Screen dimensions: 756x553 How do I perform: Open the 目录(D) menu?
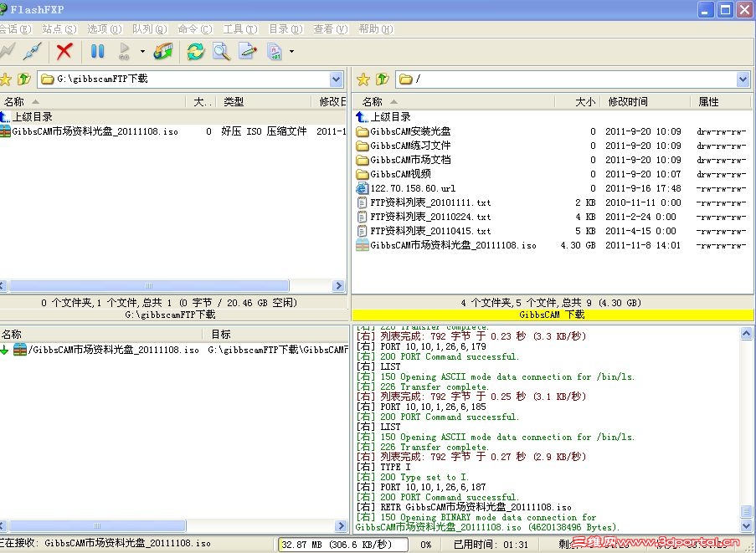[285, 29]
